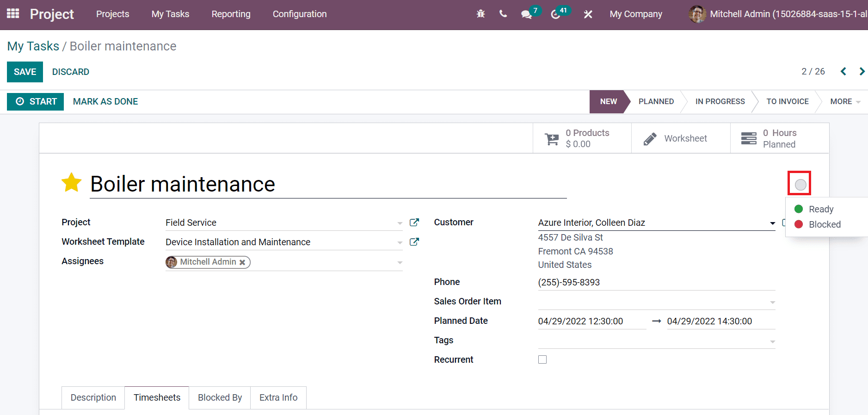Image resolution: width=868 pixels, height=415 pixels.
Task: Open the apps grid menu
Action: coord(13,14)
